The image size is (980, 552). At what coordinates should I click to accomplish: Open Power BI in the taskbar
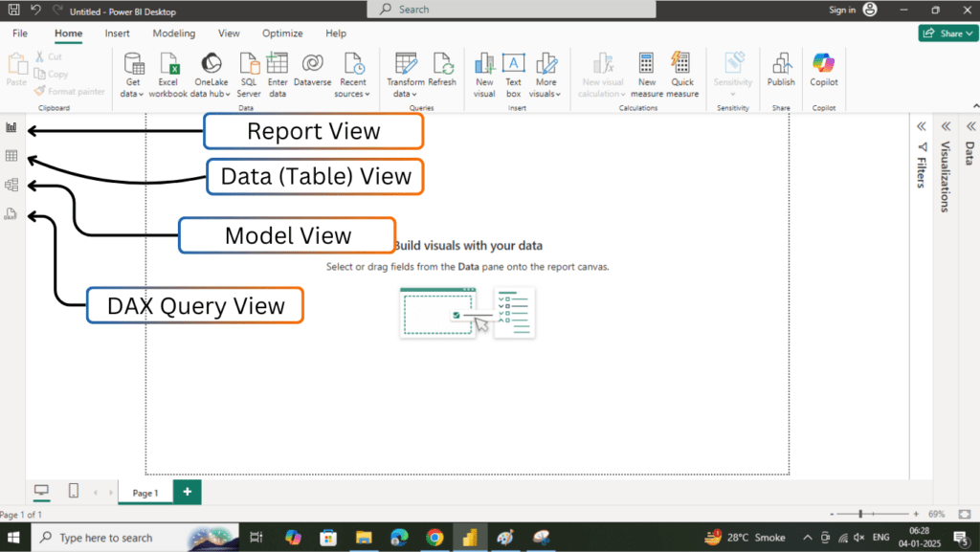click(x=470, y=537)
